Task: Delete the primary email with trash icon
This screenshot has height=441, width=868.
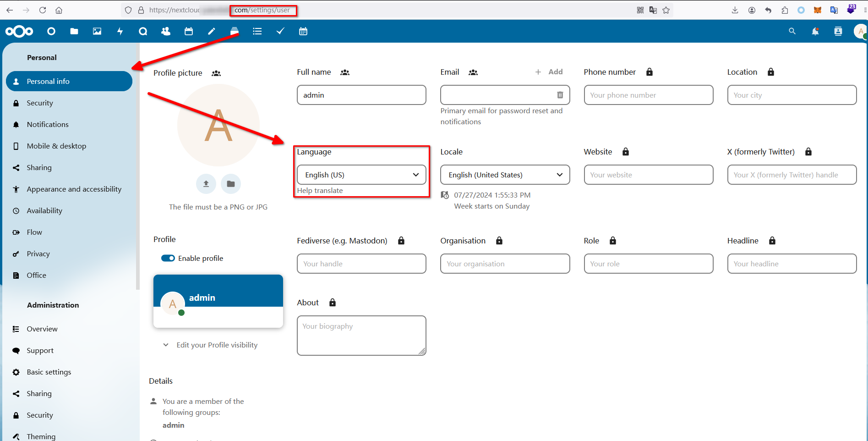Action: (560, 95)
